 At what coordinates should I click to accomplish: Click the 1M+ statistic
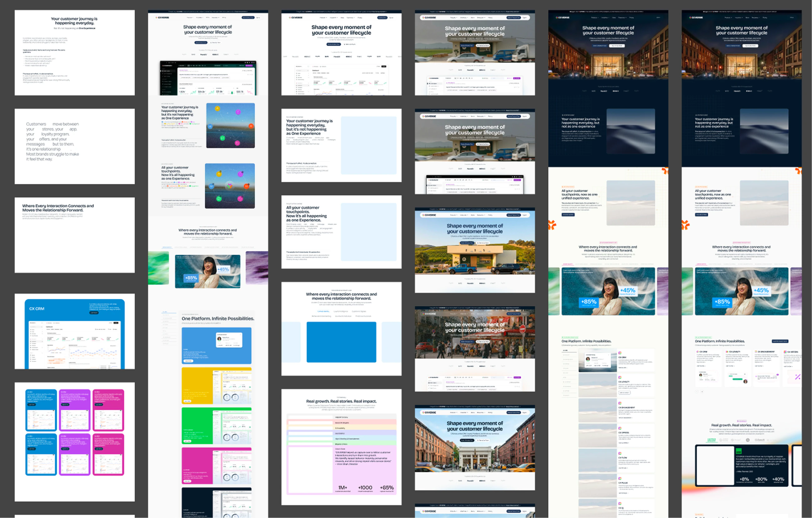(x=343, y=488)
